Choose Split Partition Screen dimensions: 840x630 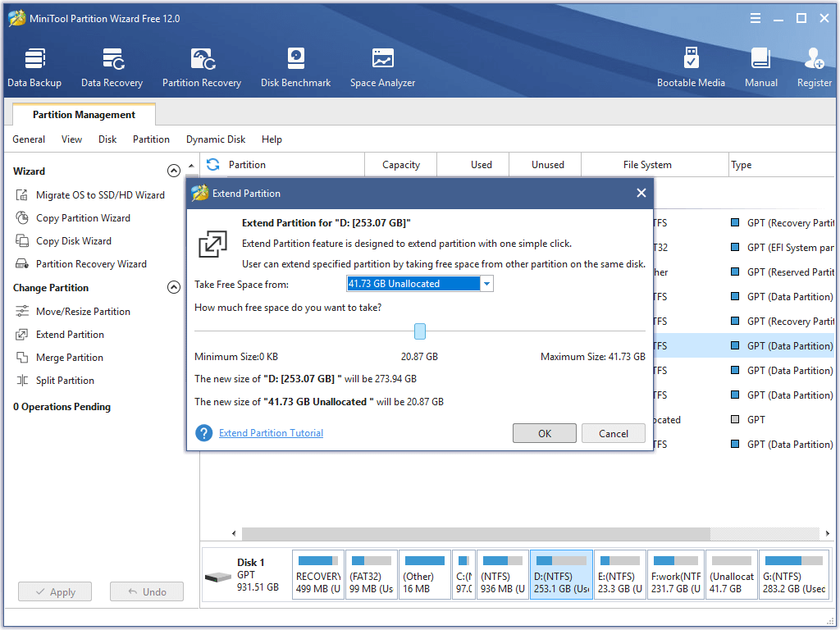(55, 381)
